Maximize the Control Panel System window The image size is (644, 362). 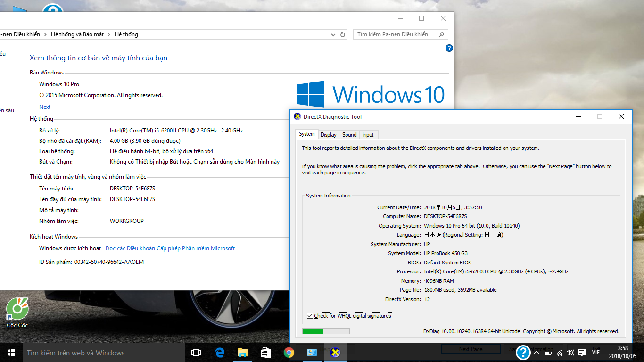tap(421, 18)
